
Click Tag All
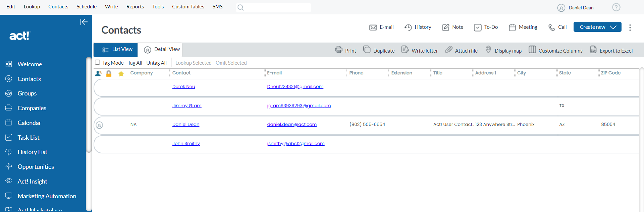tap(135, 63)
